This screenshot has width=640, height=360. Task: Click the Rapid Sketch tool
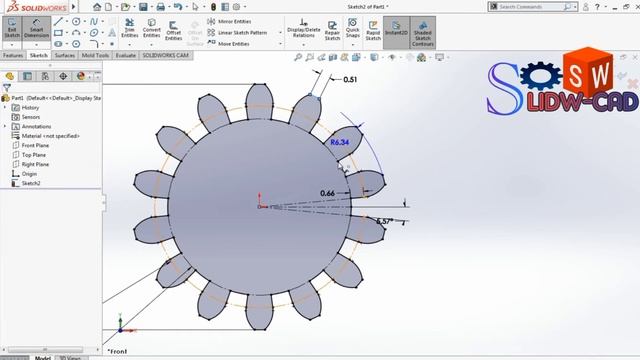373,30
